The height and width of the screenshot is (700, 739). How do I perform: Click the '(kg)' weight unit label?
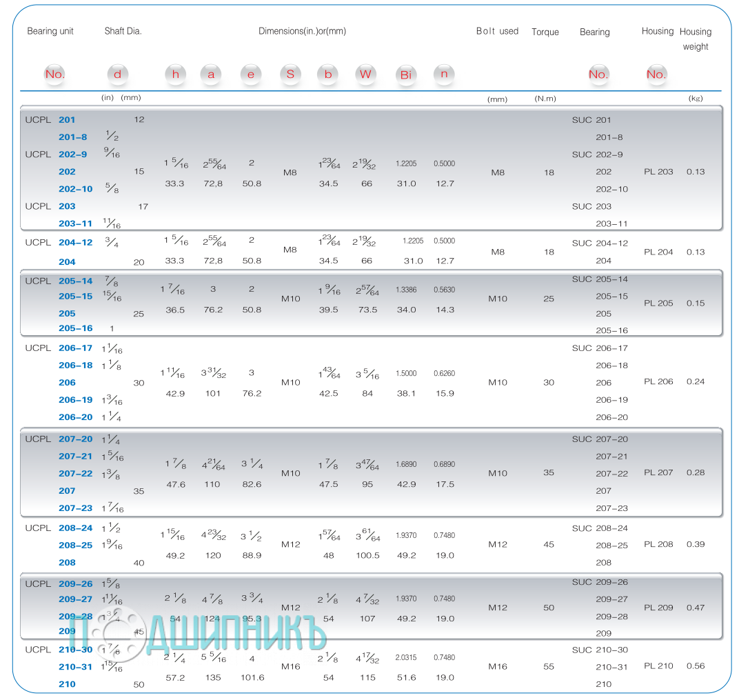pyautogui.click(x=696, y=99)
